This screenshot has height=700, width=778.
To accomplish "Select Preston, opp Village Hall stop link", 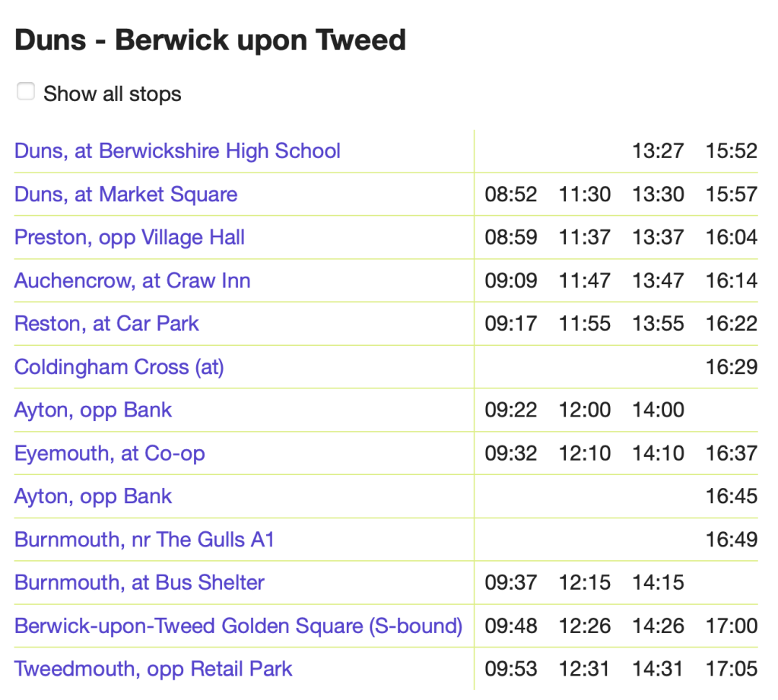I will pyautogui.click(x=129, y=237).
